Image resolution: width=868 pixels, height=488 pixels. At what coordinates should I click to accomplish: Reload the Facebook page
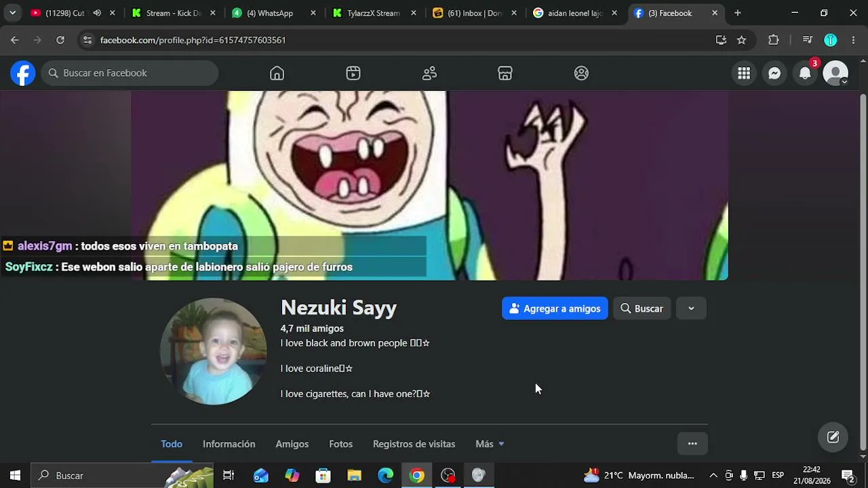point(60,40)
